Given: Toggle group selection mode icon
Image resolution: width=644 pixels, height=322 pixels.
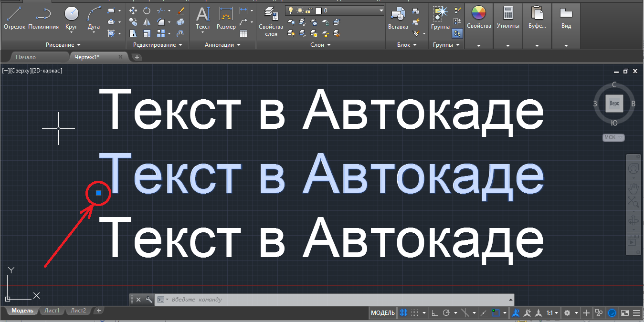Looking at the screenshot, I should point(458,33).
